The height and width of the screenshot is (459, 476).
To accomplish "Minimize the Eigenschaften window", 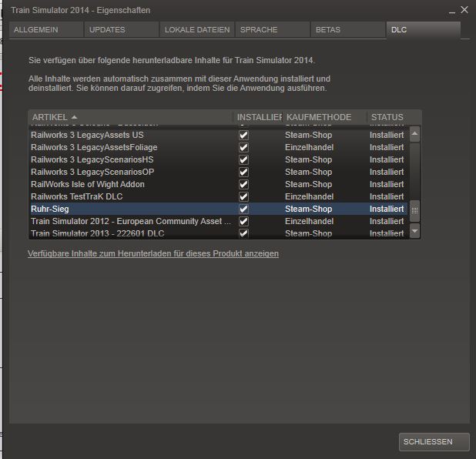I will click(x=451, y=11).
